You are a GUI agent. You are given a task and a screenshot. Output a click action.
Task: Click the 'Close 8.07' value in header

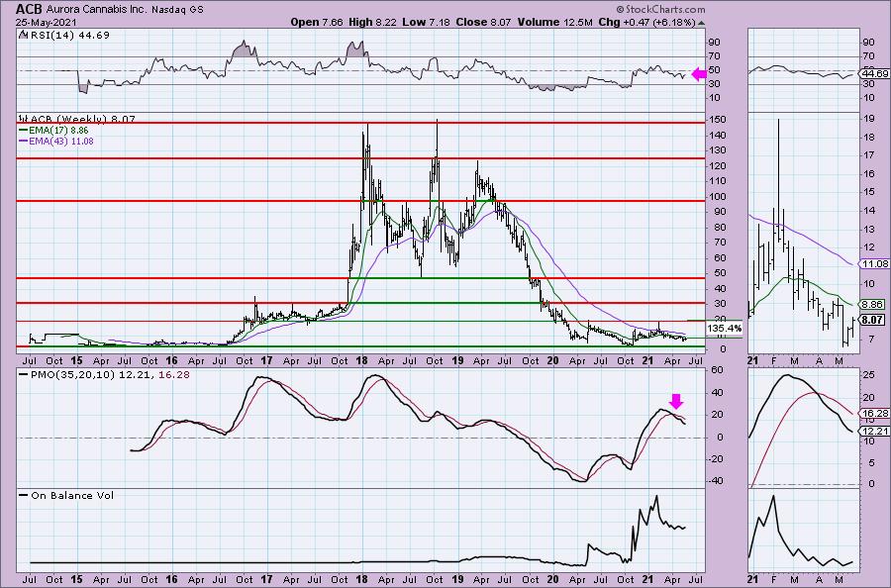click(x=482, y=22)
